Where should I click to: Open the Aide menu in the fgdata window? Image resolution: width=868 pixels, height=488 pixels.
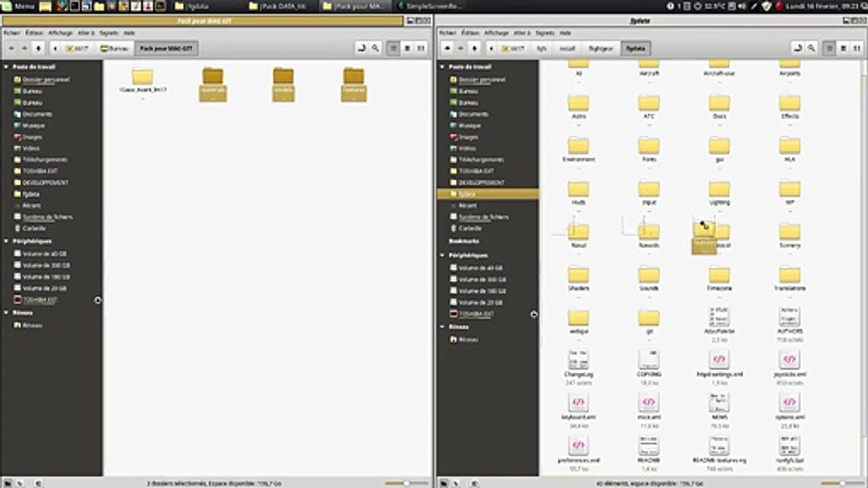(565, 33)
